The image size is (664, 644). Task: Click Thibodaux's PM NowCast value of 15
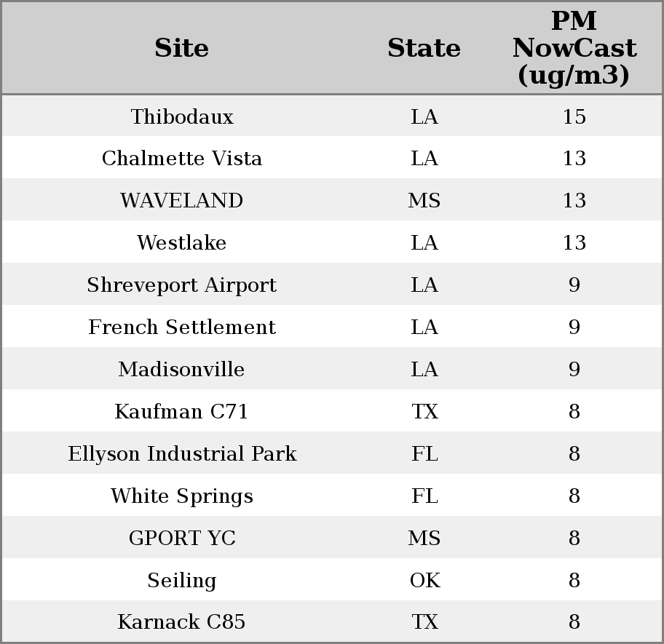pos(574,117)
